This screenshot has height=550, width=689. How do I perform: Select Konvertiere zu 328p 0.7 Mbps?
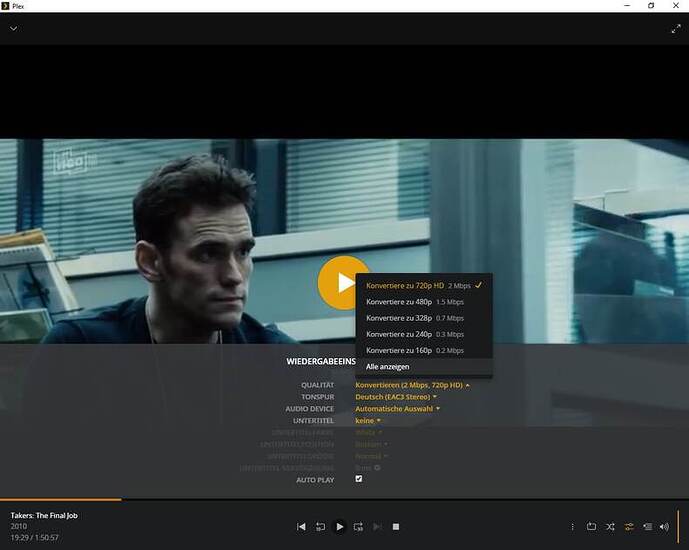click(424, 318)
